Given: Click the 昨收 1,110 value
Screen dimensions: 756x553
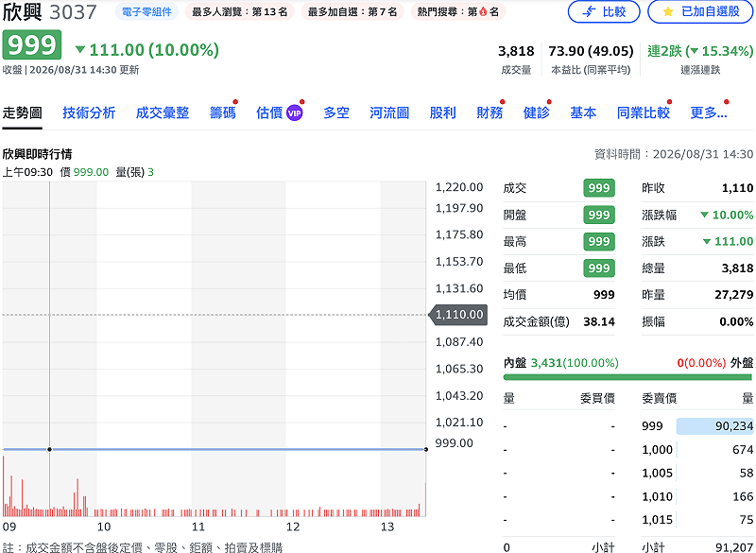Looking at the screenshot, I should coord(737,188).
